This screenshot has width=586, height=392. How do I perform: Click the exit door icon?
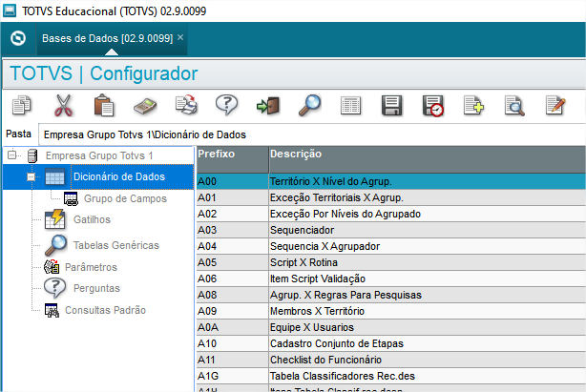(268, 106)
